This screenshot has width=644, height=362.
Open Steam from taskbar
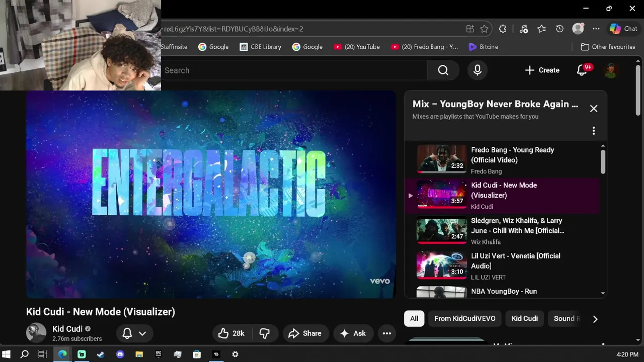point(101,354)
